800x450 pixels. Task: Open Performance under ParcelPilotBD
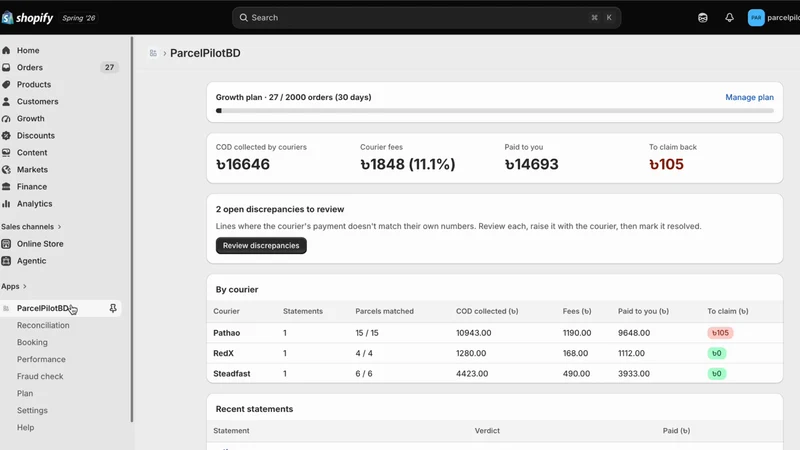(x=41, y=359)
